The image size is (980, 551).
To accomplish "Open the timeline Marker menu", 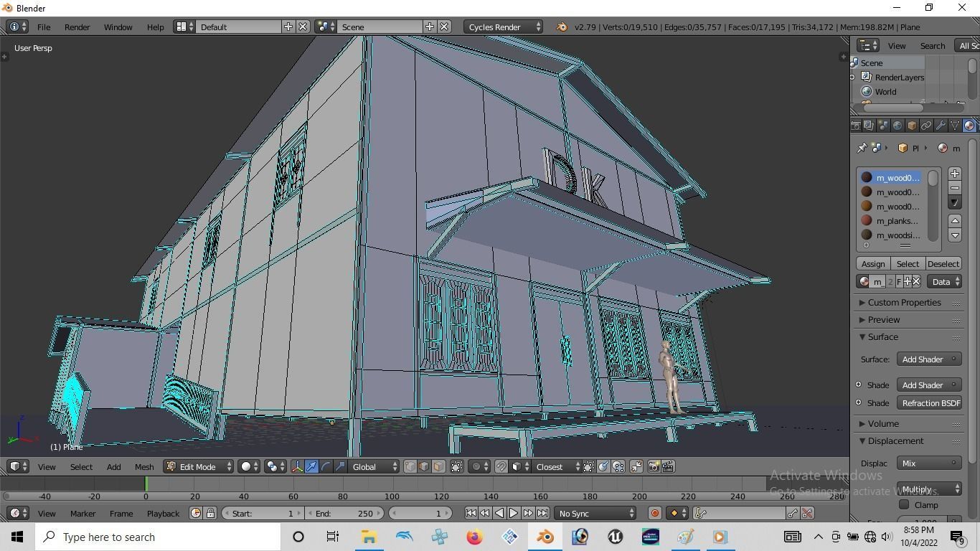I will coord(83,514).
